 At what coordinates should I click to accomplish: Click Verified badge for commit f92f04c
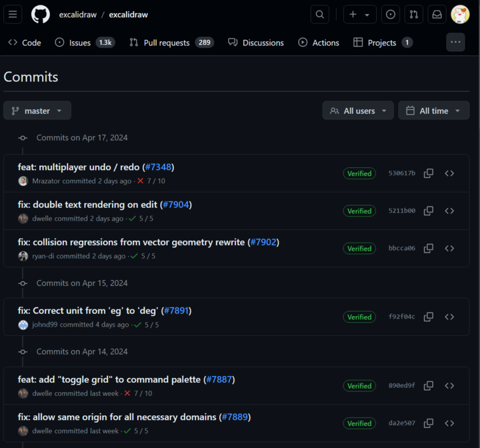[x=359, y=317]
